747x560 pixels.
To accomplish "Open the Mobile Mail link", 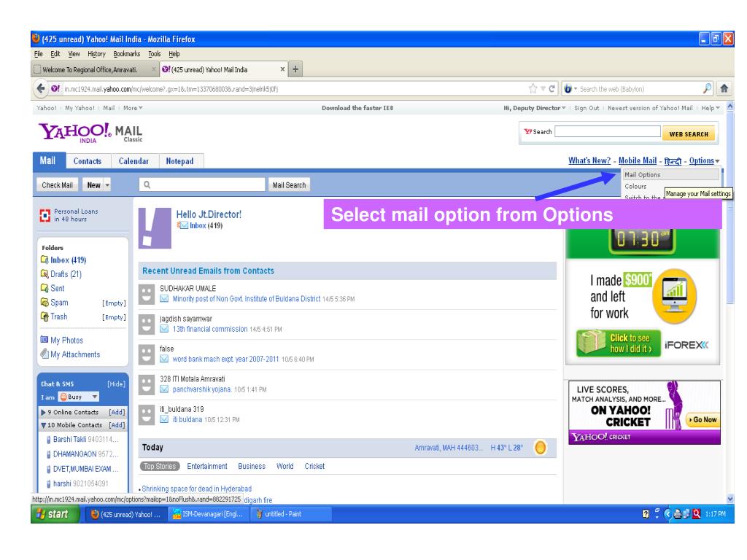I will 638,161.
